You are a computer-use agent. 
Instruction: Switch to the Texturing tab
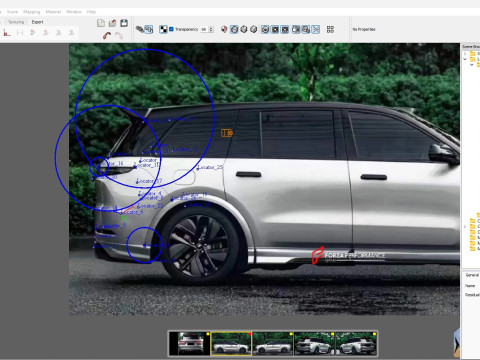(16, 22)
